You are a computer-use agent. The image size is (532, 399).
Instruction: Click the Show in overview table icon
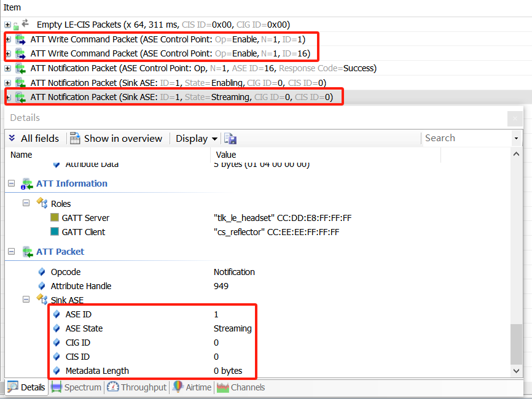[x=75, y=138]
